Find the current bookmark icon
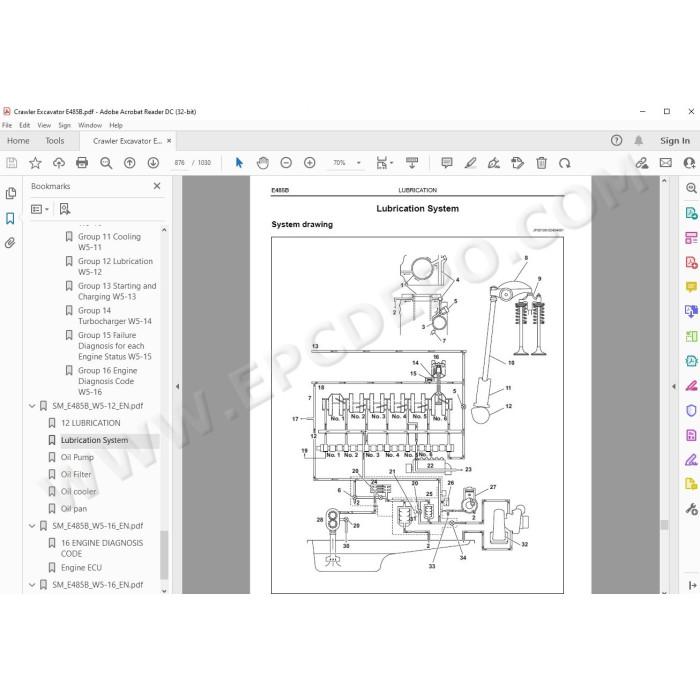Screen dimensions: 700x700 tap(65, 209)
